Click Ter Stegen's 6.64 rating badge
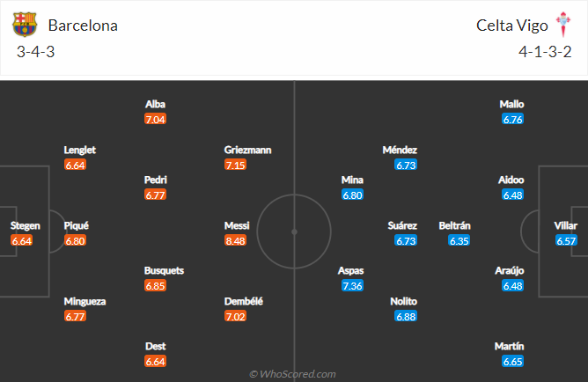This screenshot has width=588, height=382. pos(22,240)
